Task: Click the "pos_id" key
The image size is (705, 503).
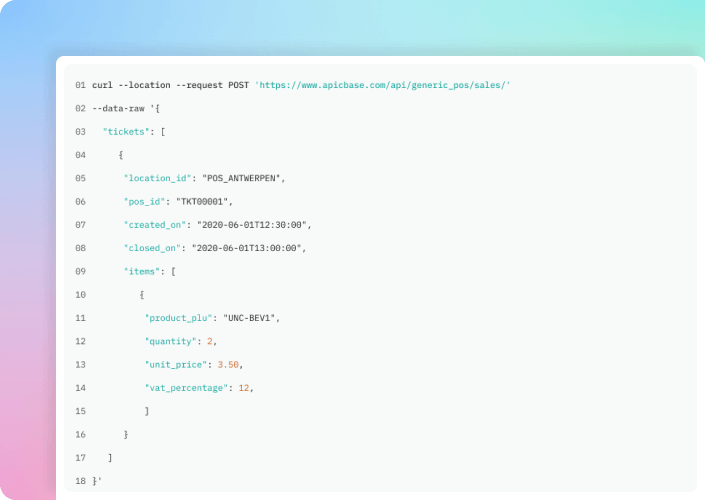Action: [x=144, y=202]
